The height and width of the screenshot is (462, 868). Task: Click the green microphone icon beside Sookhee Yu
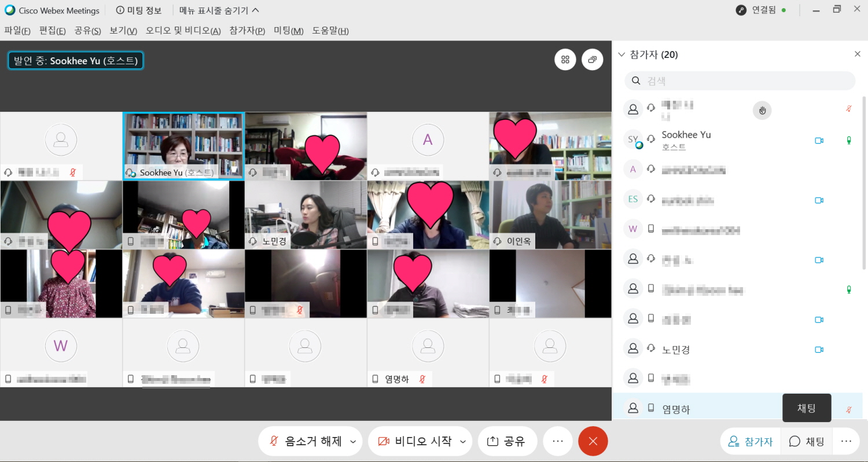(849, 140)
